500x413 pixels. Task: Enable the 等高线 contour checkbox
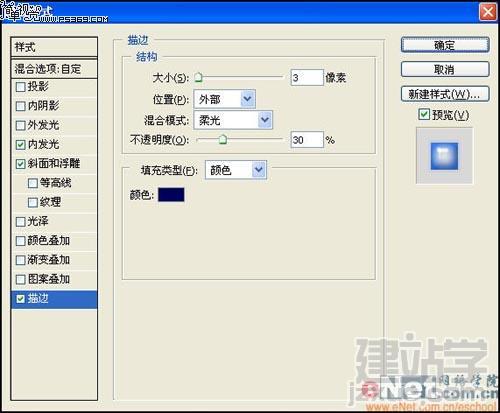pyautogui.click(x=33, y=183)
